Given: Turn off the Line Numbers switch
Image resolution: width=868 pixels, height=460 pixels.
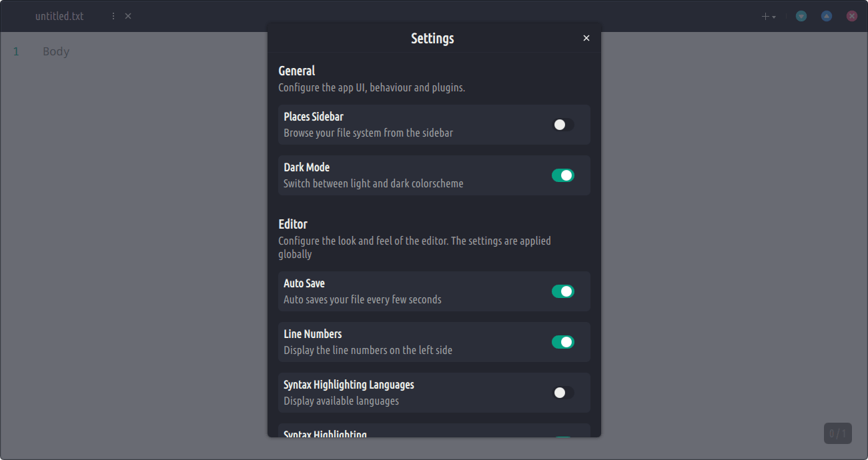Looking at the screenshot, I should tap(562, 342).
